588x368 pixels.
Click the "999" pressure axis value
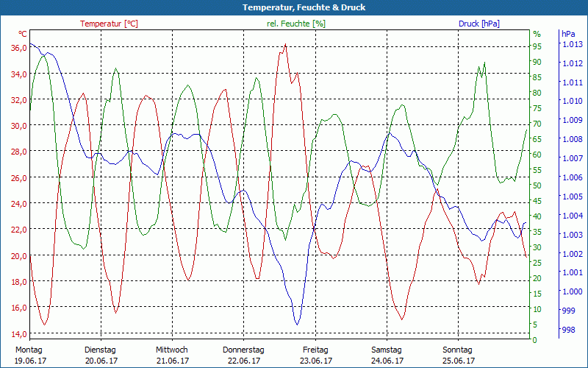[x=568, y=311]
